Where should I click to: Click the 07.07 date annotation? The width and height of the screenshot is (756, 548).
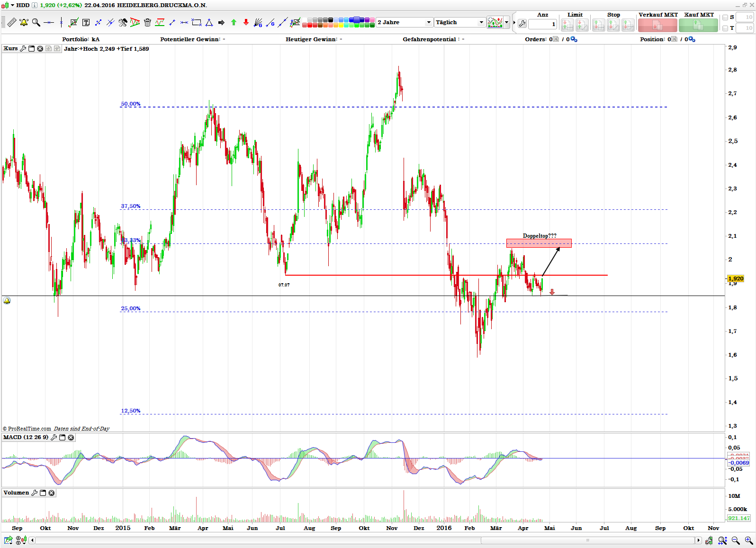(284, 285)
